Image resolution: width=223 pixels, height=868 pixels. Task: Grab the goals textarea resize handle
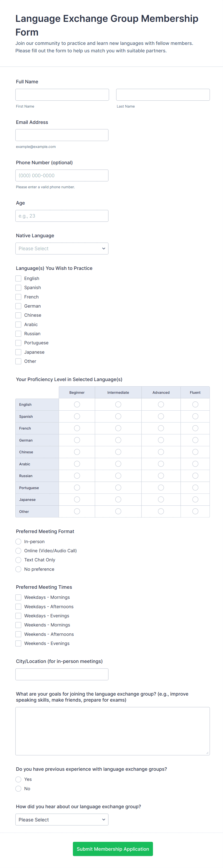[x=207, y=753]
